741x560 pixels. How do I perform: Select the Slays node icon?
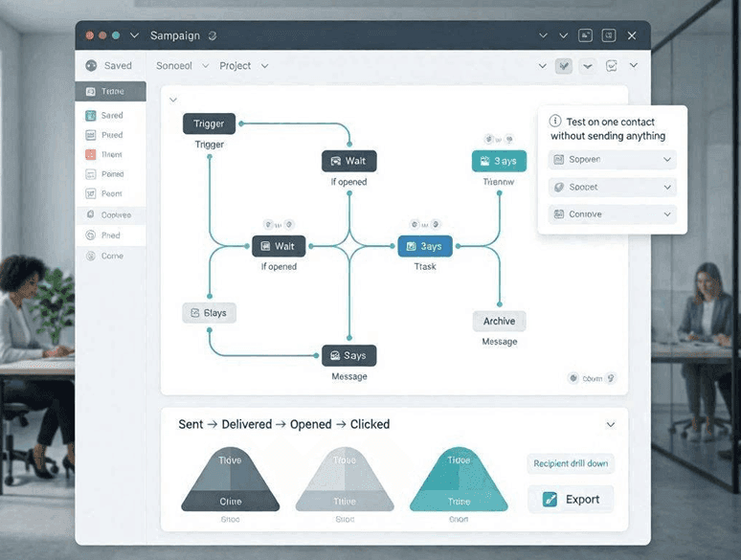pos(194,313)
